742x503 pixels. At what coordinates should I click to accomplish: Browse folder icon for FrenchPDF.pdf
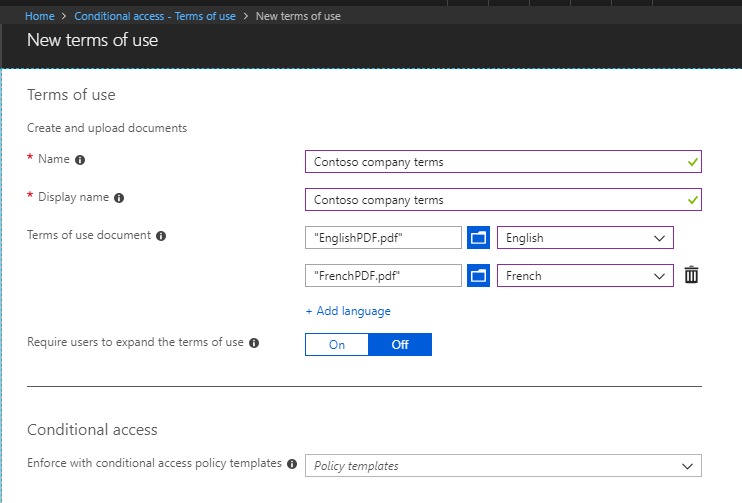[x=478, y=275]
